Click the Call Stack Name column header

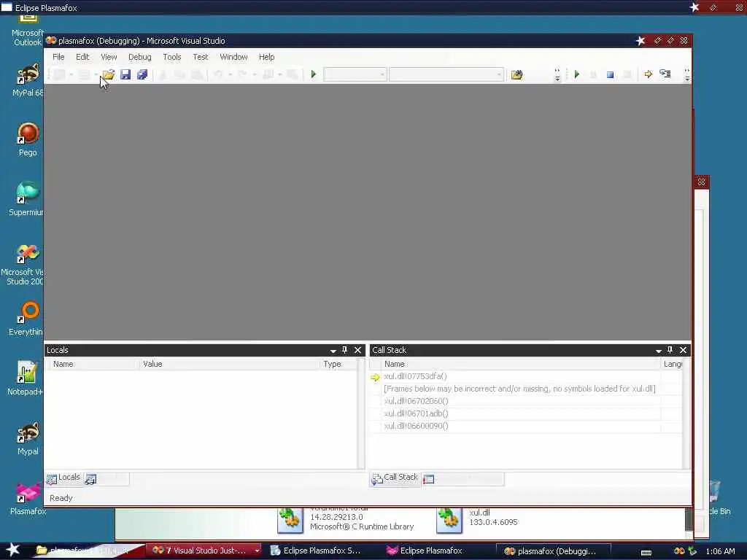pos(521,364)
